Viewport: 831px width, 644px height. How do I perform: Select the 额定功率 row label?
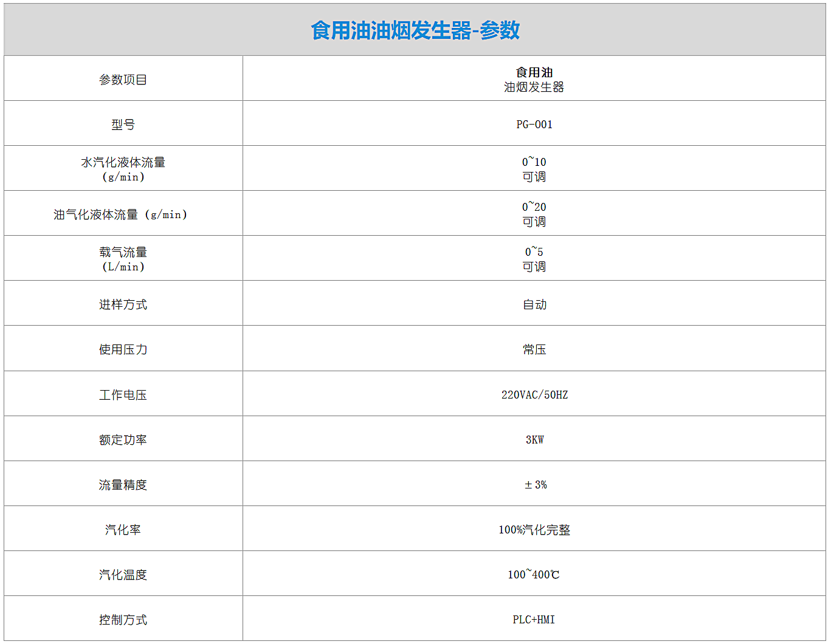point(123,440)
